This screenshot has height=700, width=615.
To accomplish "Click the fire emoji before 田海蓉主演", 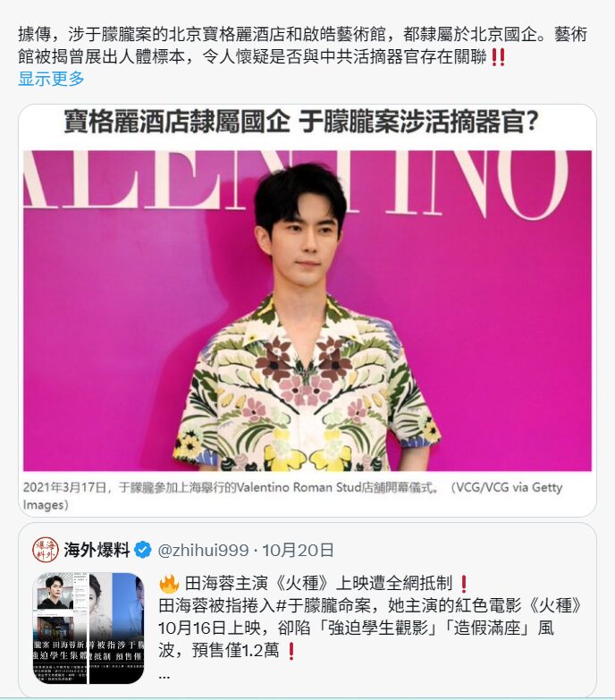I will point(169,583).
